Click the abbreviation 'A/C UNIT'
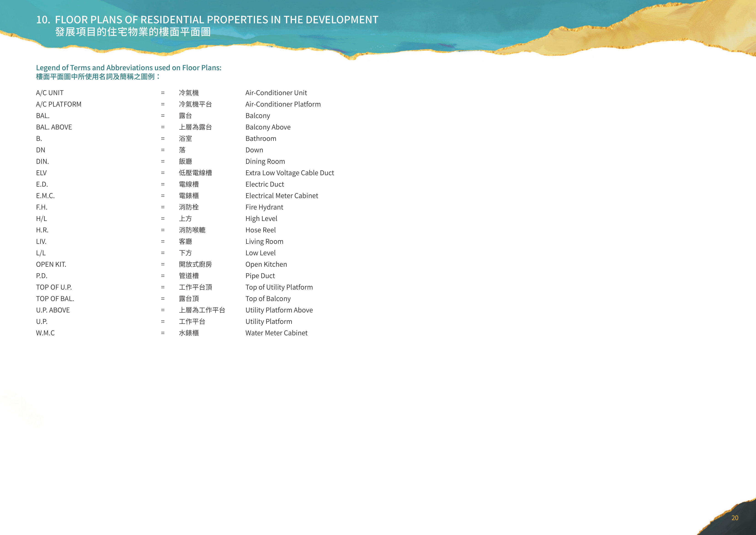Image resolution: width=756 pixels, height=535 pixels. (x=50, y=93)
